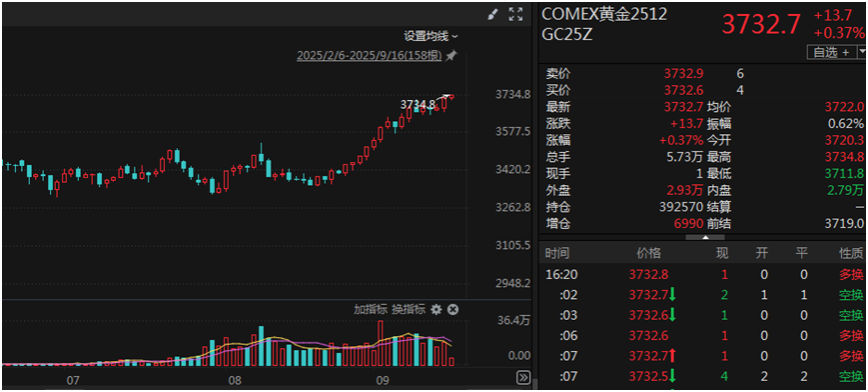
Task: Open the 2025/2/6-2025/9/16 date range link
Action: coord(370,56)
